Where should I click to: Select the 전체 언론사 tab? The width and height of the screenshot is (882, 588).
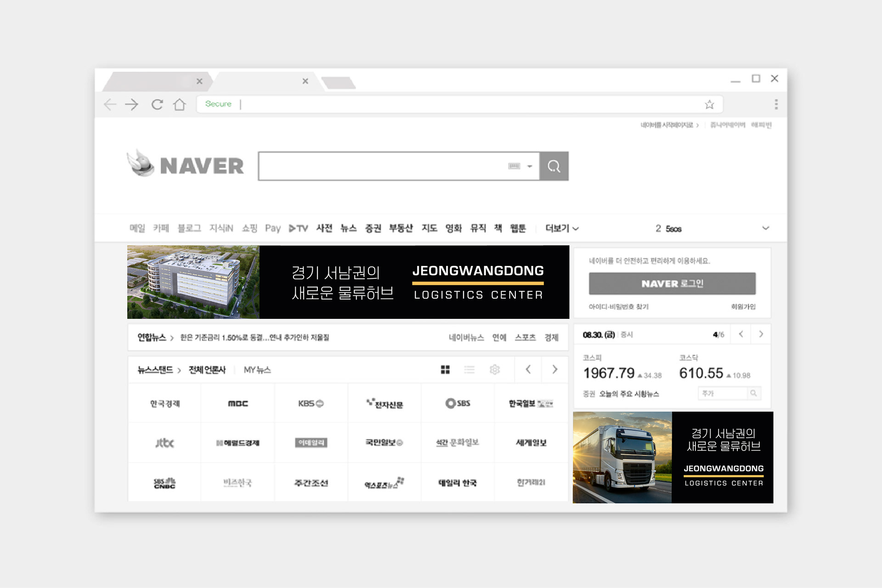click(x=207, y=370)
